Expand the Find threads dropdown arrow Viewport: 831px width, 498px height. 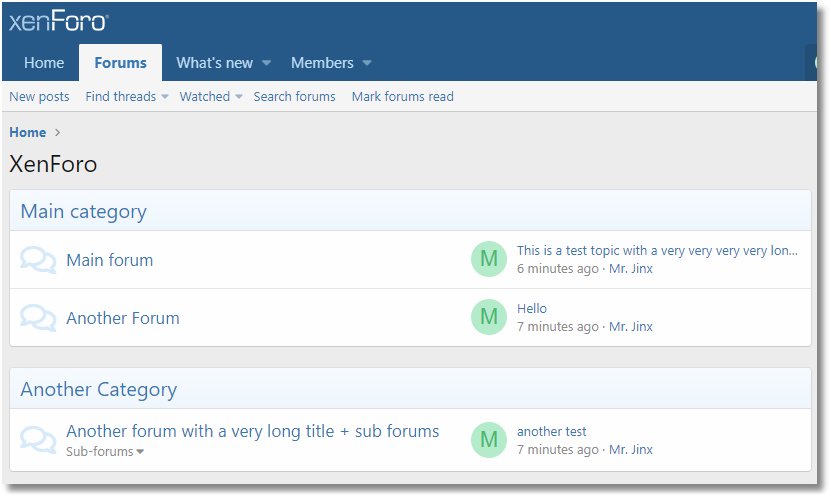[165, 97]
